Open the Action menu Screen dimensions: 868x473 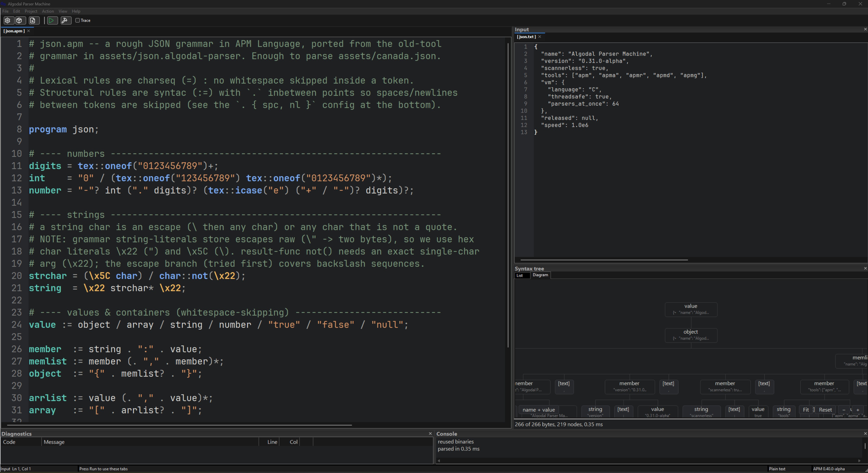[x=48, y=11]
